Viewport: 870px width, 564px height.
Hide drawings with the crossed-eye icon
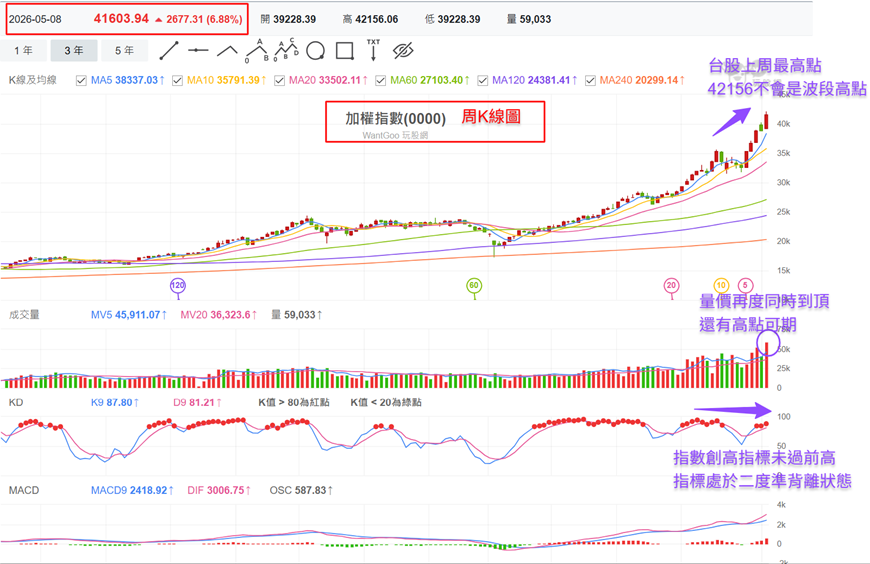coord(403,51)
